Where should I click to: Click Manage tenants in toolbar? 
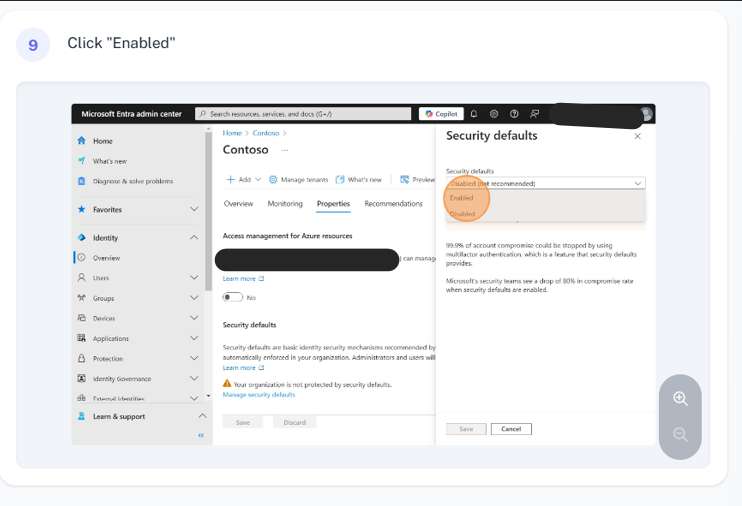299,179
